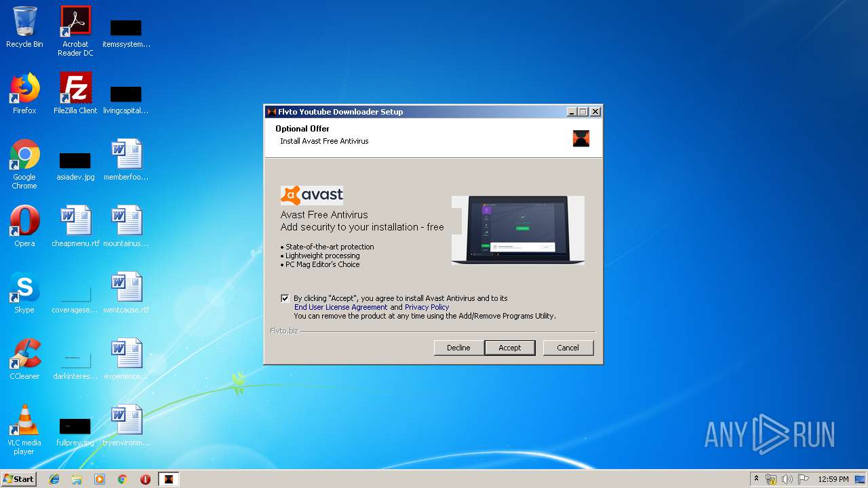
Task: Select the memberfoo Word document
Action: [126, 160]
